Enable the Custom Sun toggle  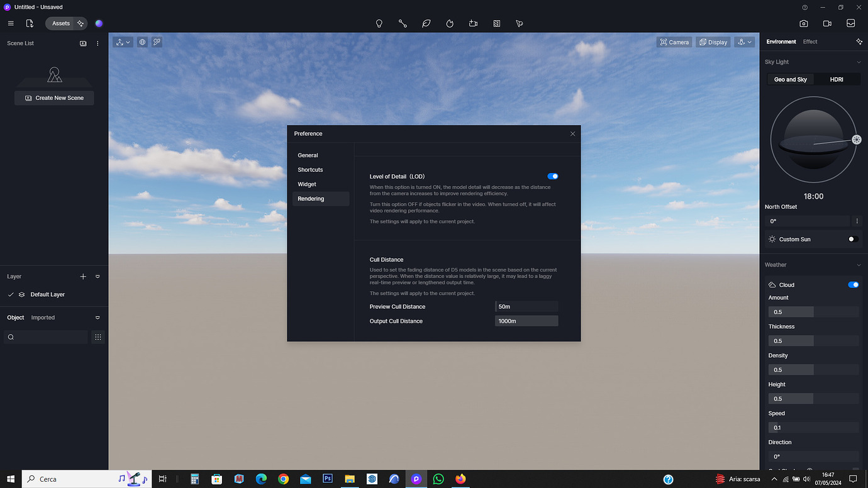853,239
